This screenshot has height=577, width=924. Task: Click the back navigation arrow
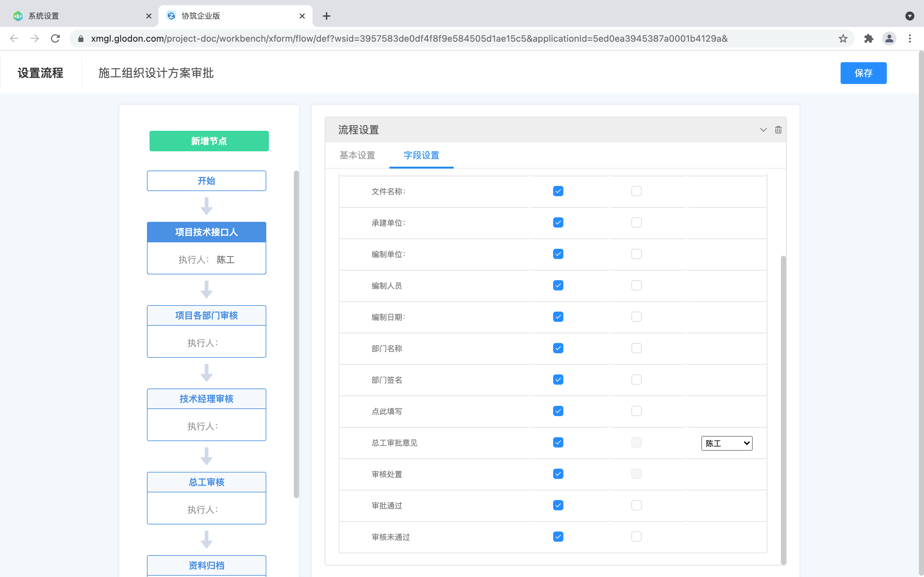[14, 38]
